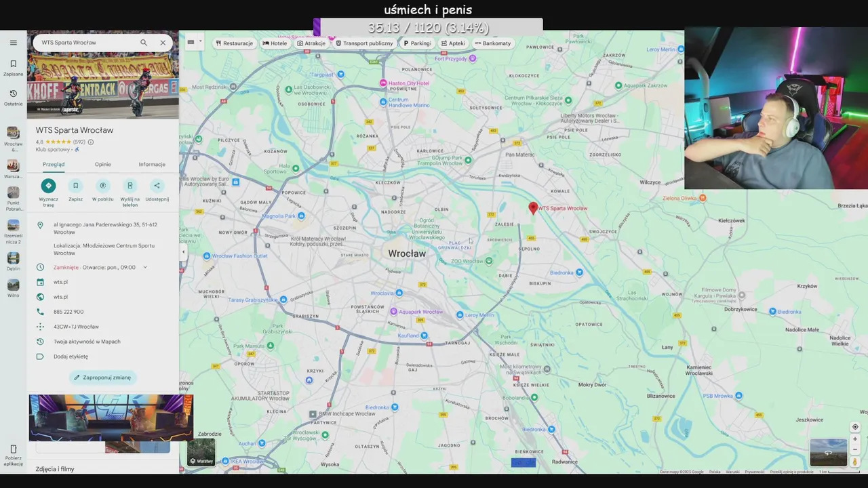Screen dimensions: 868x488
Task: Zoom out with the minus button
Action: [855, 449]
